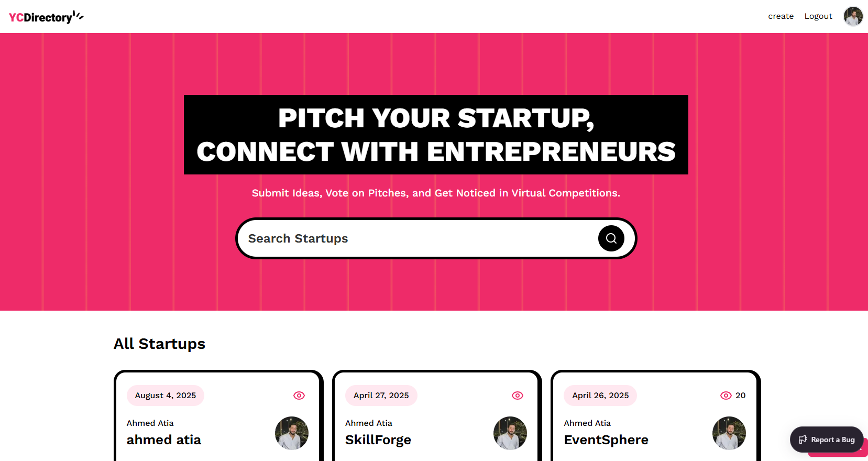Click the eye views icon on August 4 card
The height and width of the screenshot is (461, 868).
(299, 396)
